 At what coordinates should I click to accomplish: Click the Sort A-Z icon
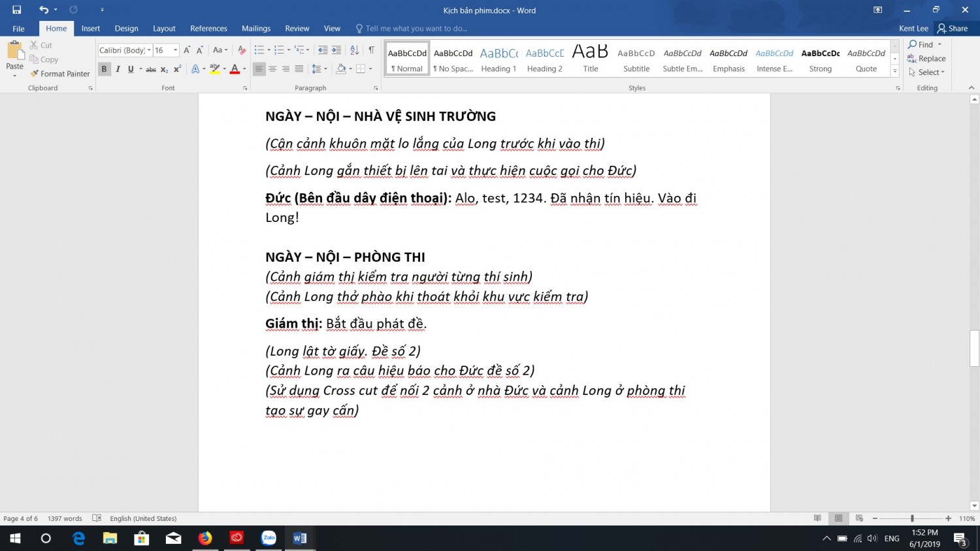(354, 50)
